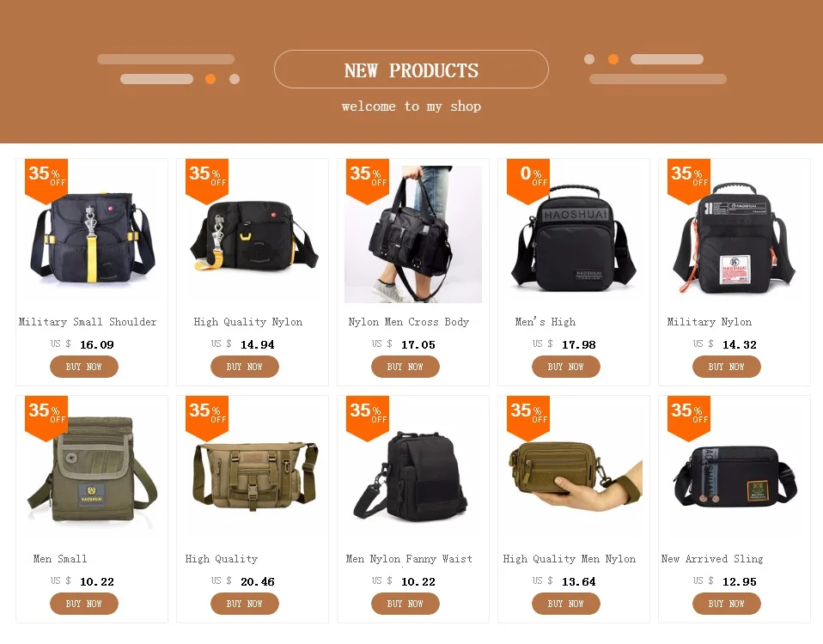View the handheld High Quality Men Nylon pouch image
Screen dimensions: 823x644
click(x=574, y=471)
